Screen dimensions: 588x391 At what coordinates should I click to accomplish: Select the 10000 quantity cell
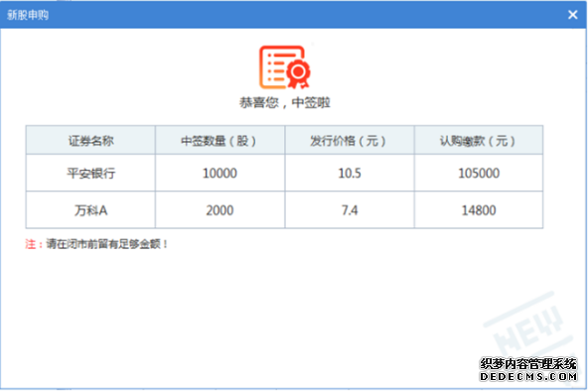pos(220,173)
